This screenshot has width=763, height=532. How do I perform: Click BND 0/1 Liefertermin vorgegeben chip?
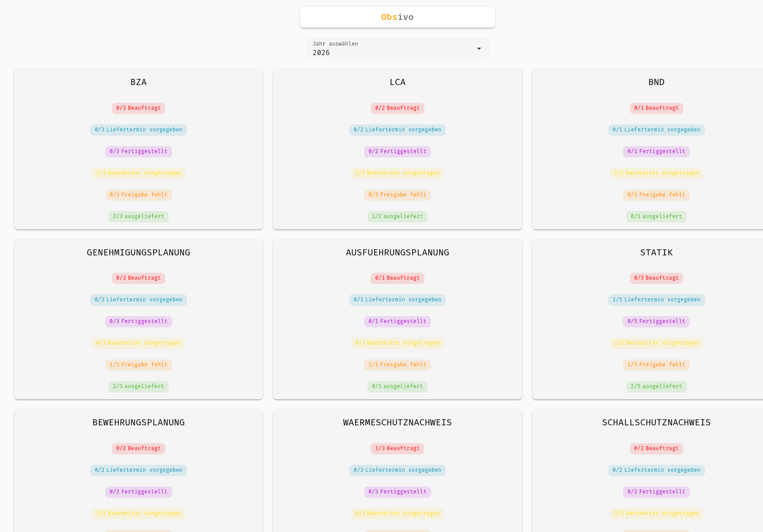pos(656,130)
